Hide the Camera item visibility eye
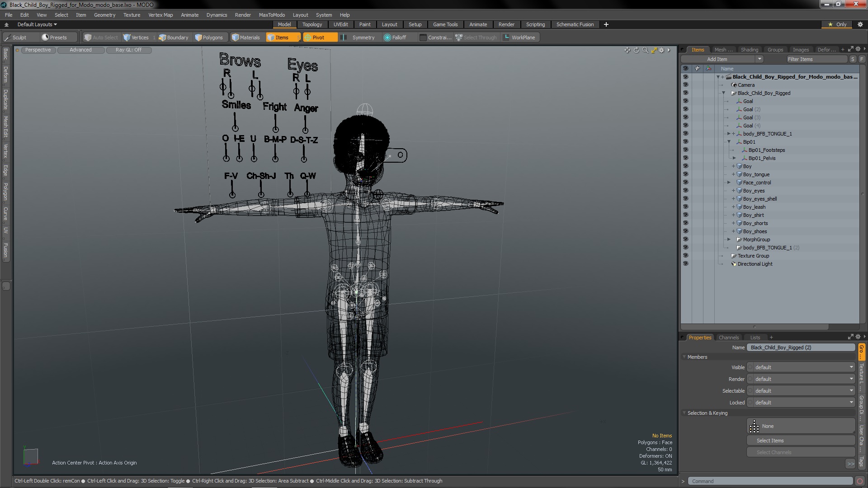The width and height of the screenshot is (868, 488). [685, 85]
